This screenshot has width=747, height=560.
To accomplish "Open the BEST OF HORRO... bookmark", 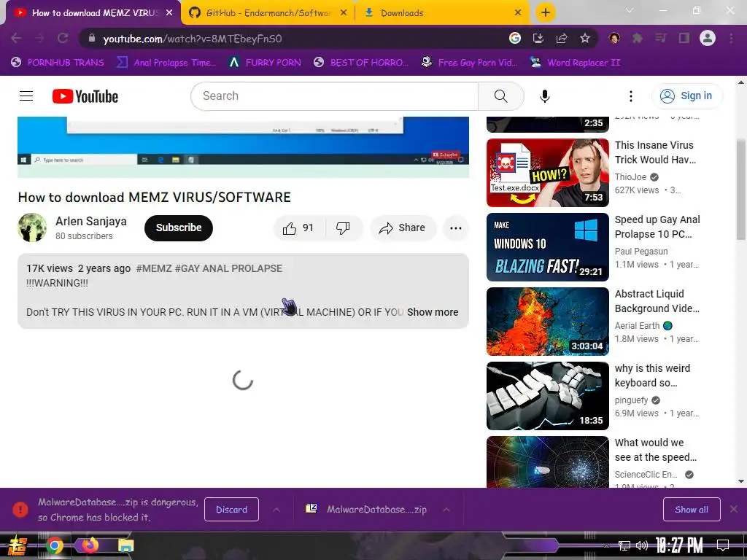I will (x=361, y=63).
